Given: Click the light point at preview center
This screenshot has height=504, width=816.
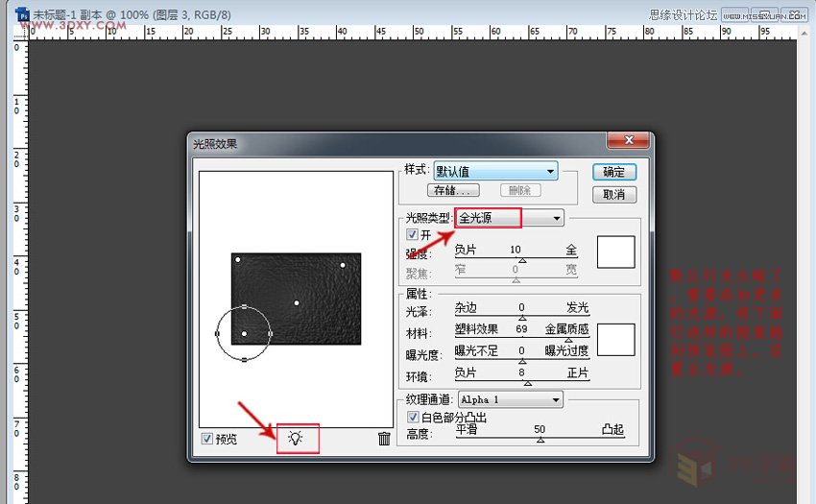Looking at the screenshot, I should click(296, 302).
